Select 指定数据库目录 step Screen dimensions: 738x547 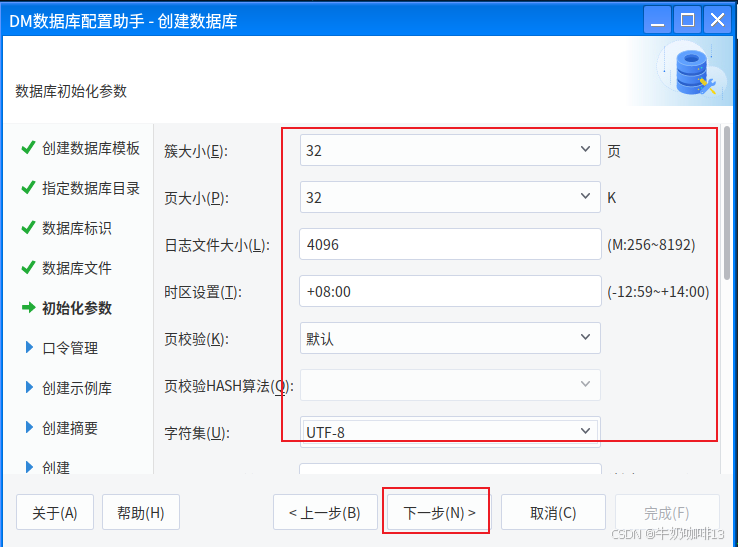coord(91,188)
